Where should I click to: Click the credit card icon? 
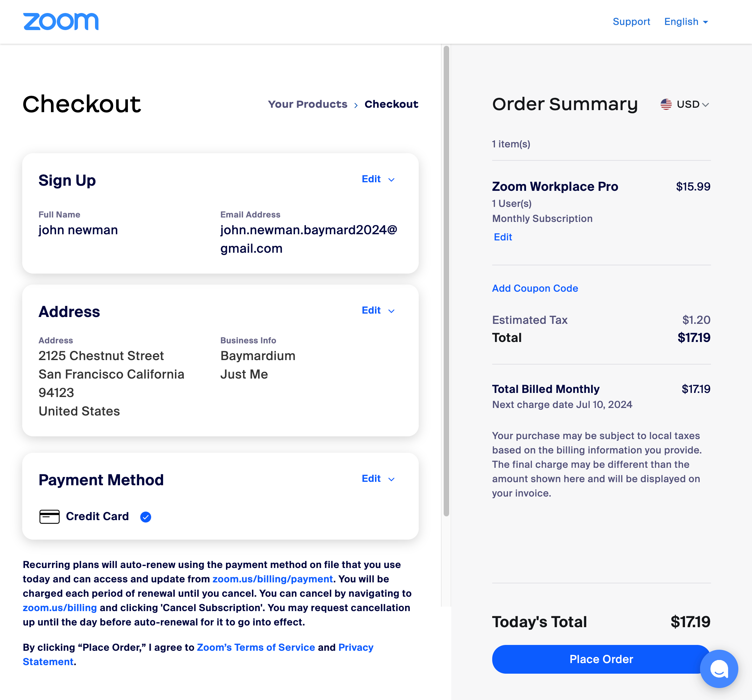pos(50,516)
